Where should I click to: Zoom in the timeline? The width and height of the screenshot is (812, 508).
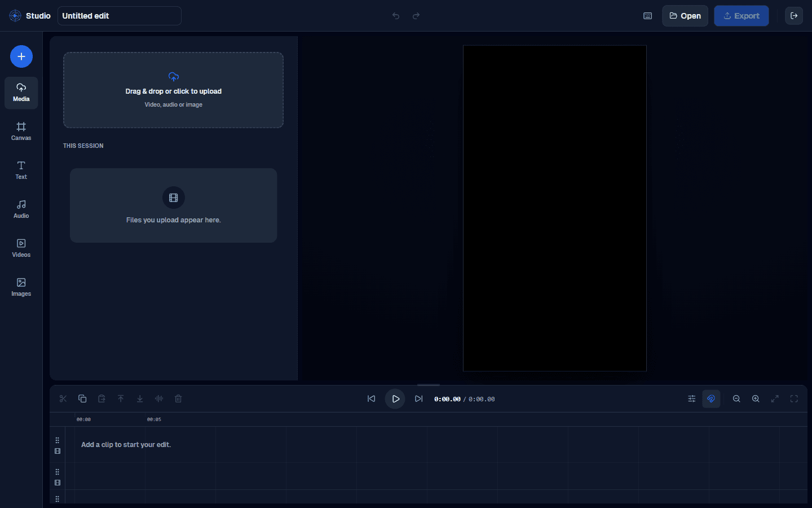coord(756,398)
